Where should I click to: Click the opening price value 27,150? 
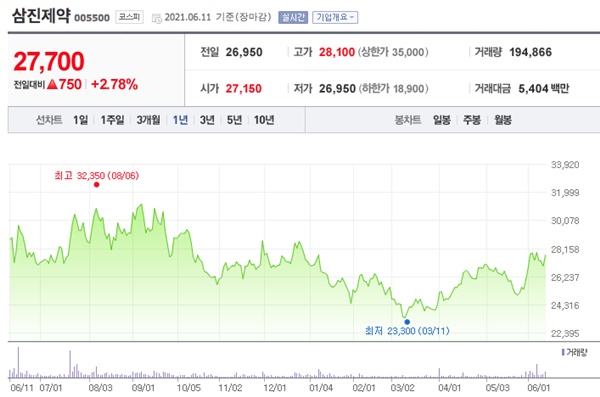pyautogui.click(x=243, y=89)
